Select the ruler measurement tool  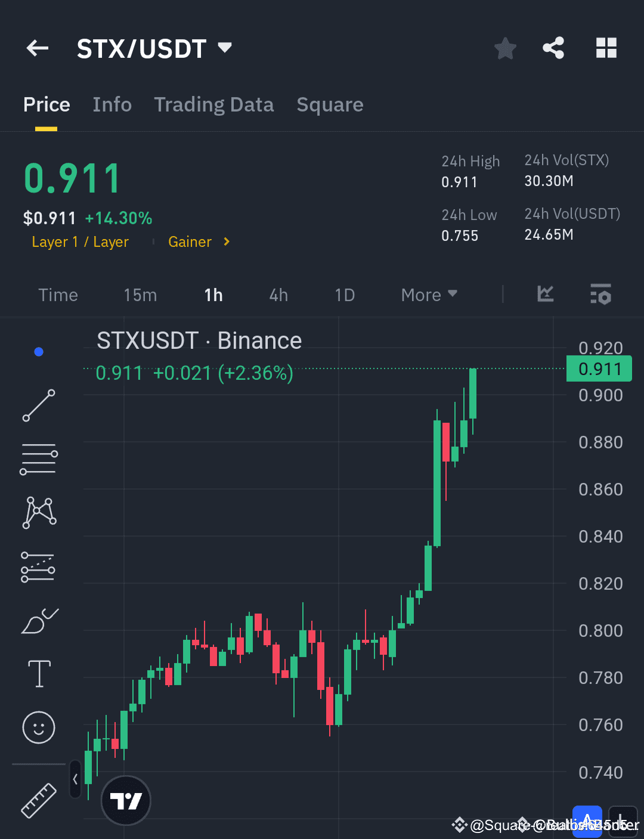(x=38, y=801)
